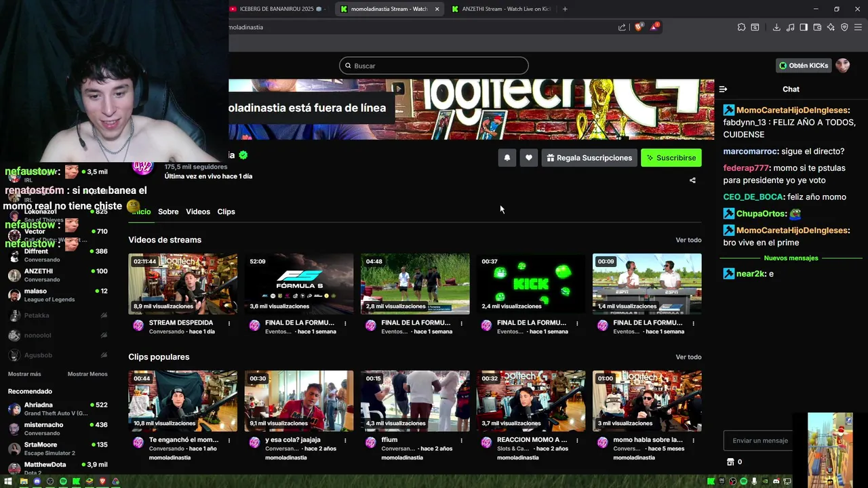
Task: Click the Brave Shields lion icon
Action: [639, 27]
